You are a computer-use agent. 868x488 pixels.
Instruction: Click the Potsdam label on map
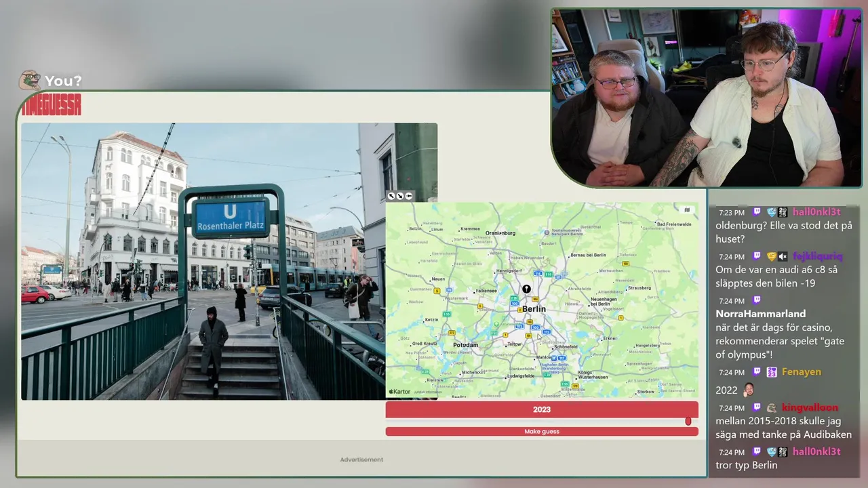(465, 345)
